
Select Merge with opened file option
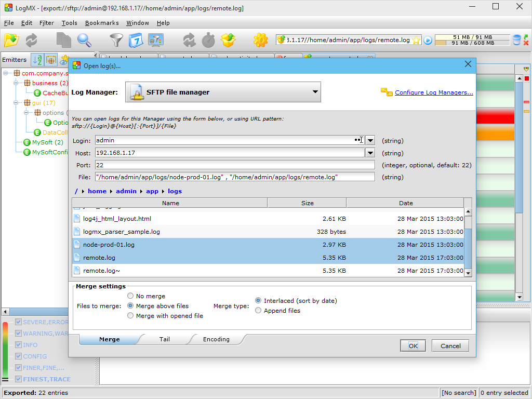pos(130,315)
